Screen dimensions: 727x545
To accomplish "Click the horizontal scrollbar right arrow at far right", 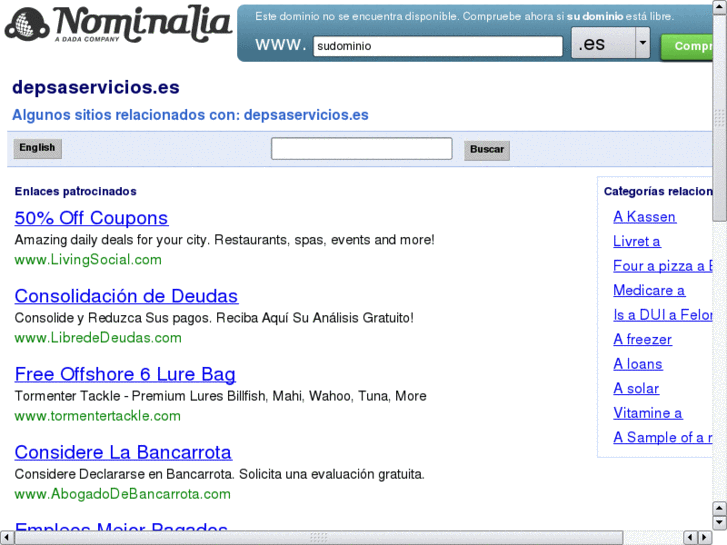I will [705, 538].
